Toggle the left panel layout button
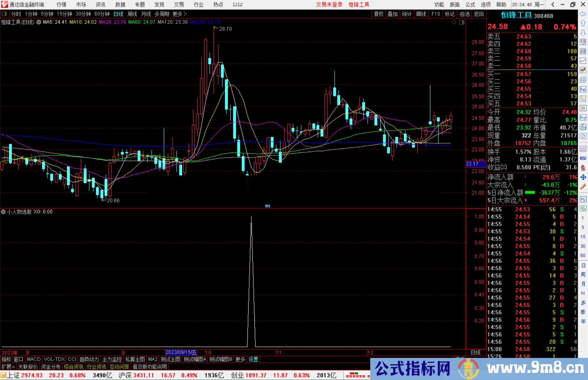This screenshot has height=380, width=588. tap(5, 14)
